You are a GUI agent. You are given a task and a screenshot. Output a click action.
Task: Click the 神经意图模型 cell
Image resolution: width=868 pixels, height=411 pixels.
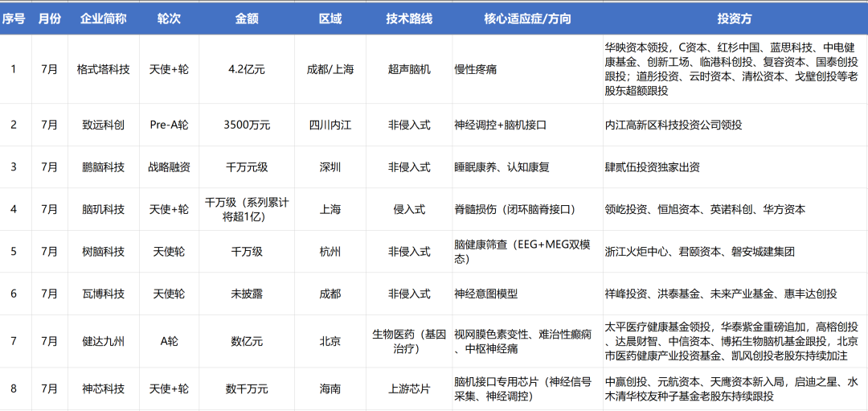tap(527, 294)
